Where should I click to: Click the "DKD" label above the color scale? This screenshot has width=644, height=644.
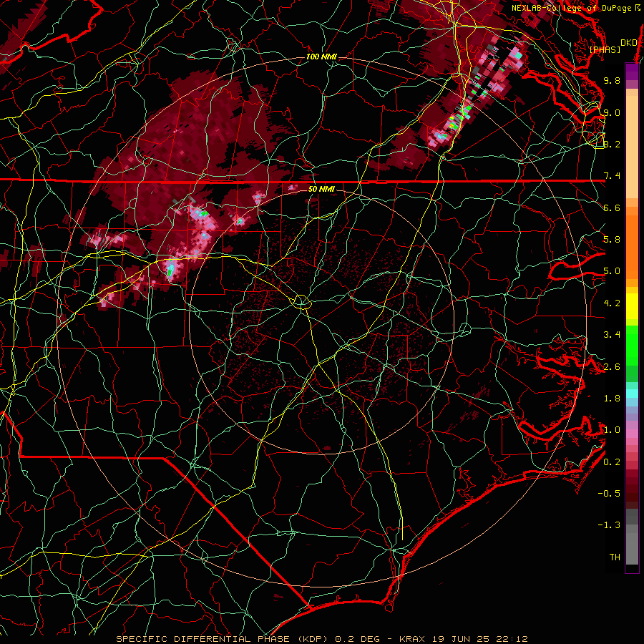(x=628, y=43)
